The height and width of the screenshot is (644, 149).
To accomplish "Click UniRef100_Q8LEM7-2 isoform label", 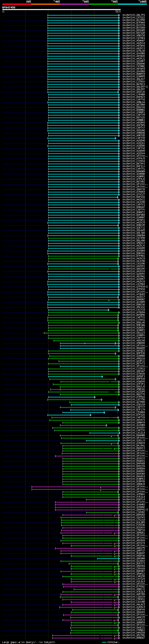I will [x=135, y=87].
